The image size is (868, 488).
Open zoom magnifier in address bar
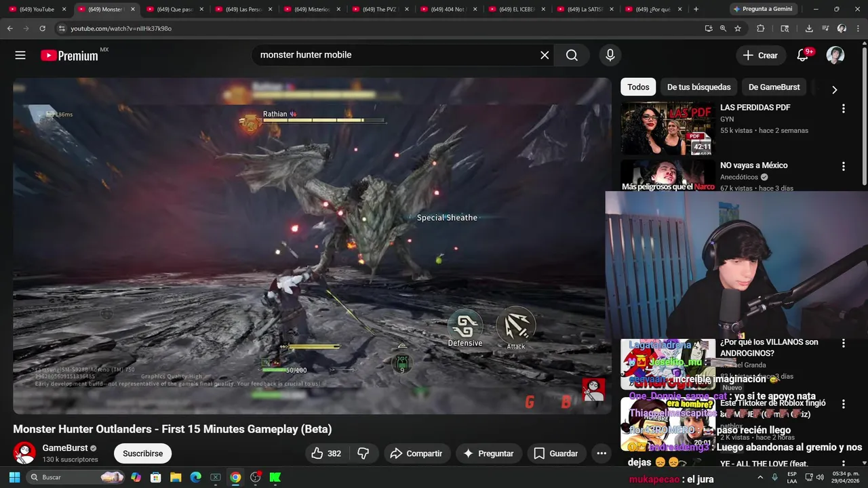coord(723,28)
